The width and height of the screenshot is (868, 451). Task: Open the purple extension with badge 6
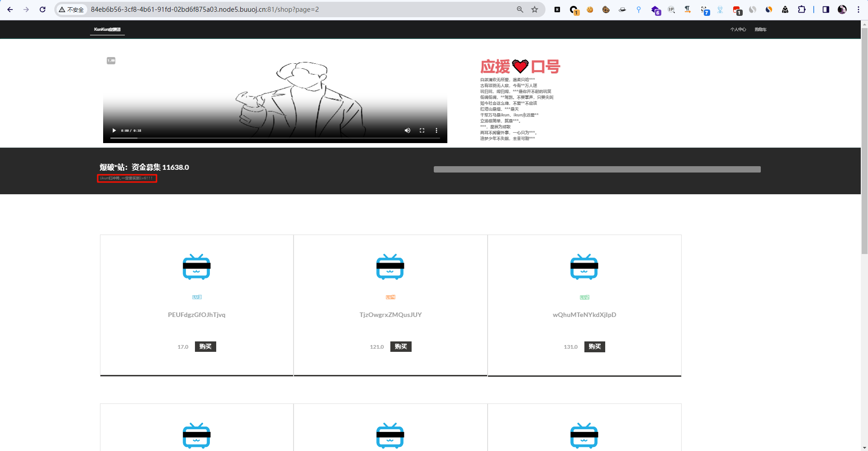(x=655, y=10)
